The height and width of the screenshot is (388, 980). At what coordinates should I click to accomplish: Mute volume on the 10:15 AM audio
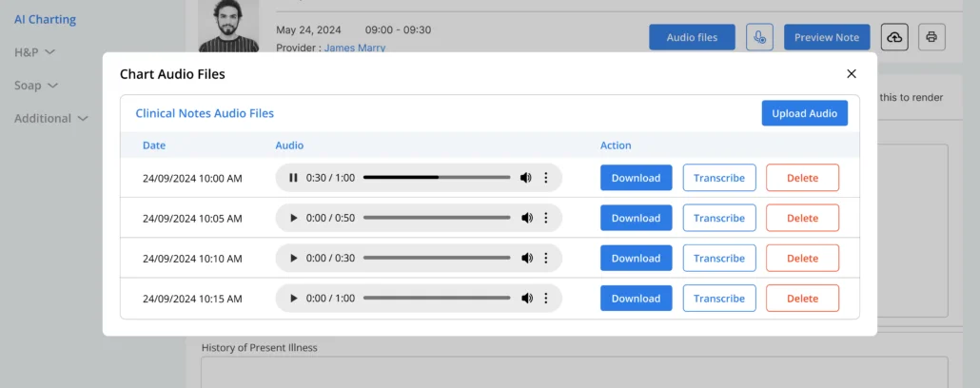tap(526, 299)
